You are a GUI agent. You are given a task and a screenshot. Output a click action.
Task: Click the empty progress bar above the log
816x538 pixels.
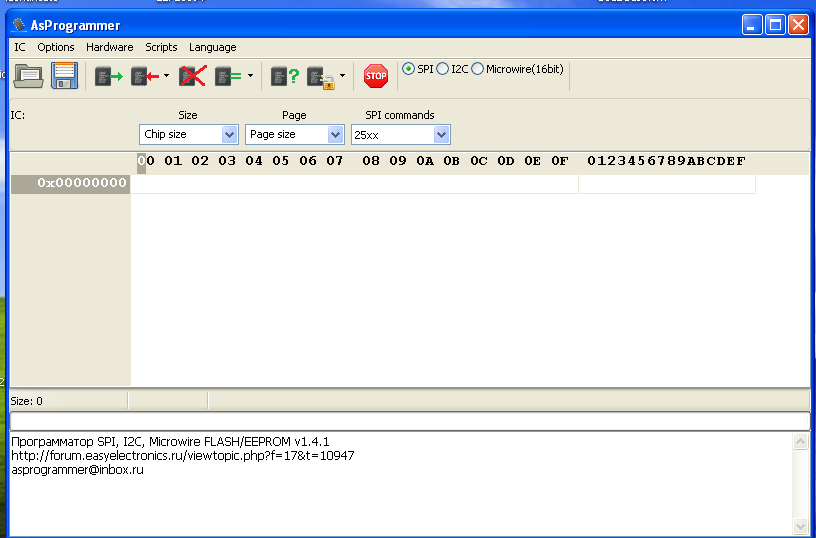[410, 421]
